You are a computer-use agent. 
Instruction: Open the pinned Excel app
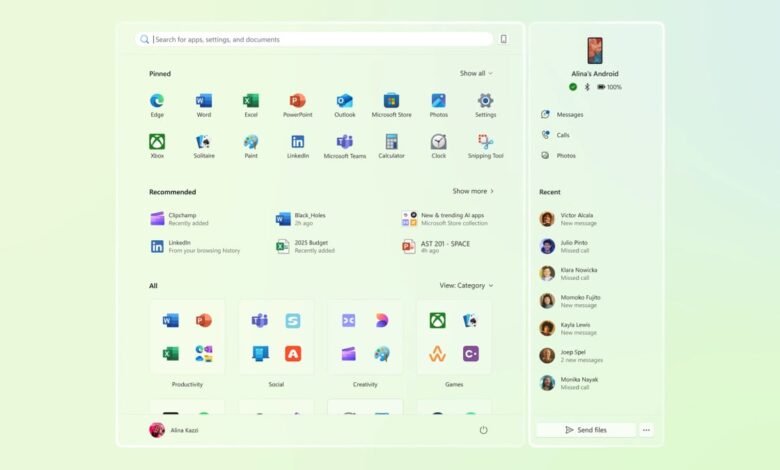click(251, 104)
